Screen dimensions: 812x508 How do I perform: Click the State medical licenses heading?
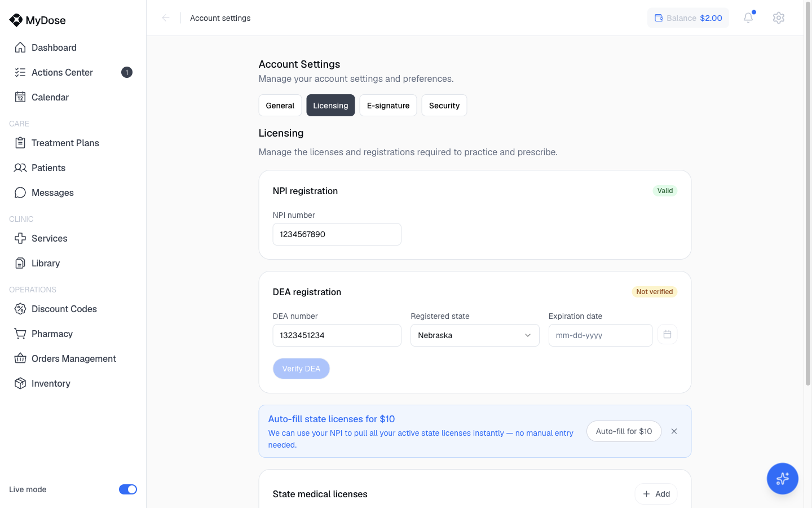point(320,494)
